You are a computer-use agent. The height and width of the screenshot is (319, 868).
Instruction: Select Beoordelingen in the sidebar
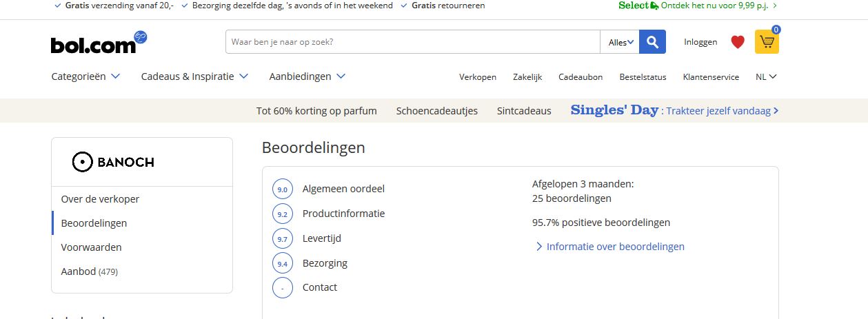click(94, 223)
